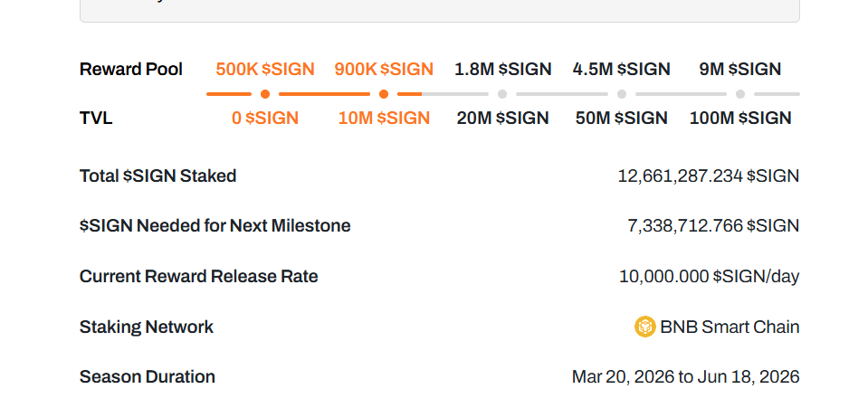Click the 4.5M $SIGN milestone dot
Image resolution: width=868 pixels, height=408 pixels.
point(622,94)
